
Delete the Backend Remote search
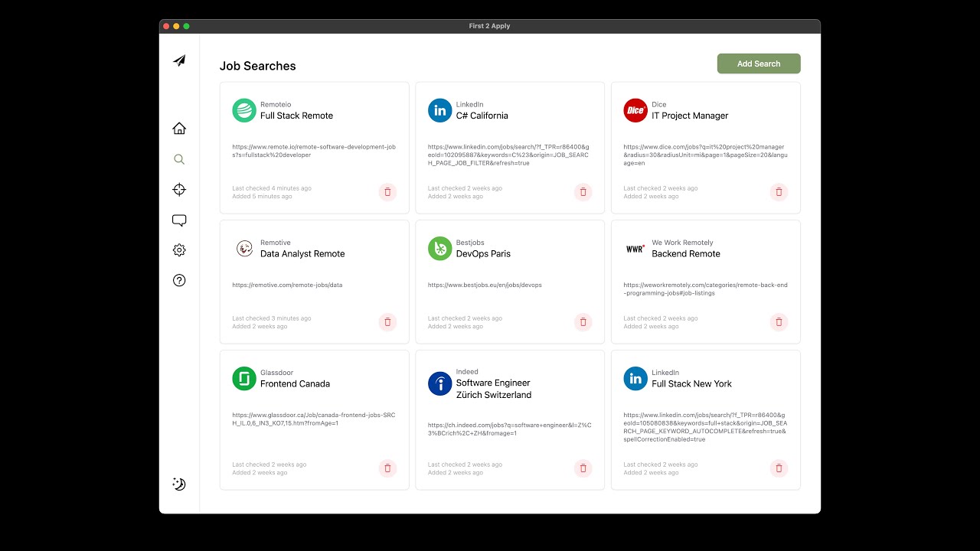tap(779, 322)
